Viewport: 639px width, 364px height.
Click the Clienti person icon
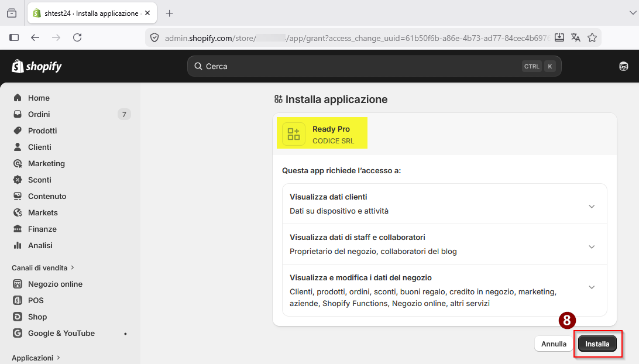(x=18, y=147)
